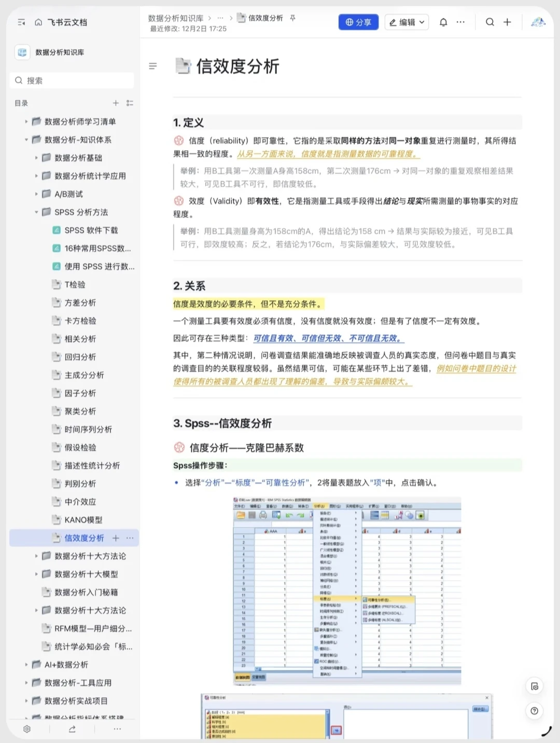Click the share arrow icon at bottom left
The width and height of the screenshot is (560, 743).
coord(72,728)
